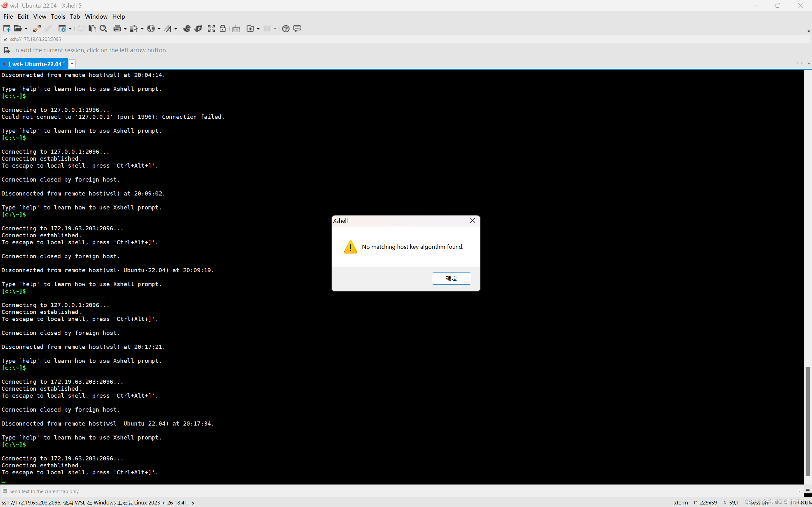Click the 确定 button in the dialog
The width and height of the screenshot is (812, 507).
click(x=451, y=278)
